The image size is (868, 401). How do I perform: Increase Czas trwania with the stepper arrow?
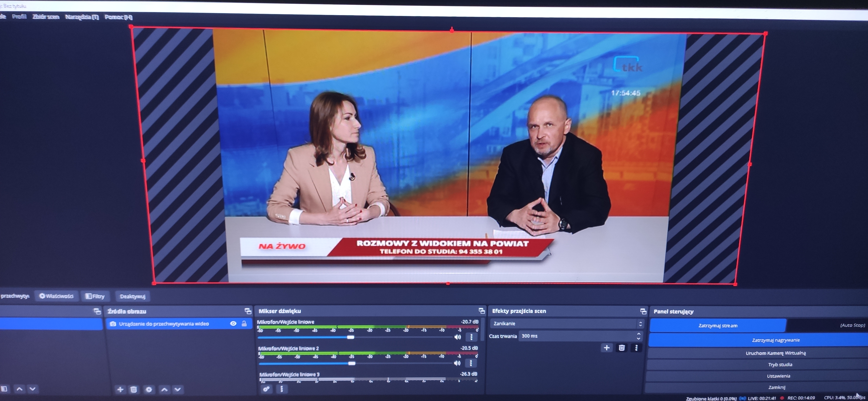(639, 334)
